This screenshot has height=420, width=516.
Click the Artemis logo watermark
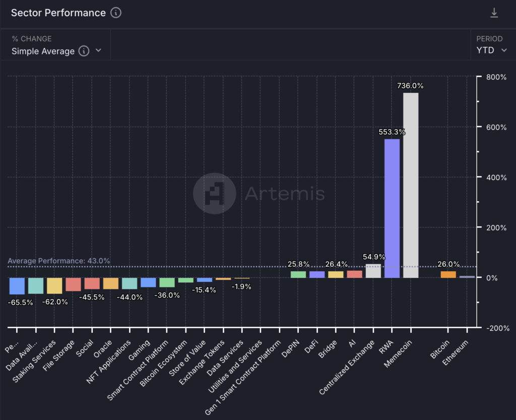pyautogui.click(x=214, y=194)
